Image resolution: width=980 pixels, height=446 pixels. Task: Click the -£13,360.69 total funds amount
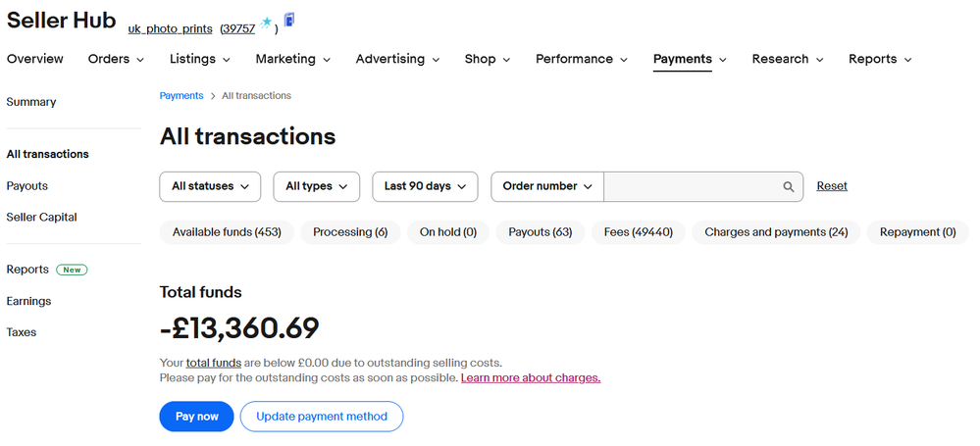click(x=239, y=328)
